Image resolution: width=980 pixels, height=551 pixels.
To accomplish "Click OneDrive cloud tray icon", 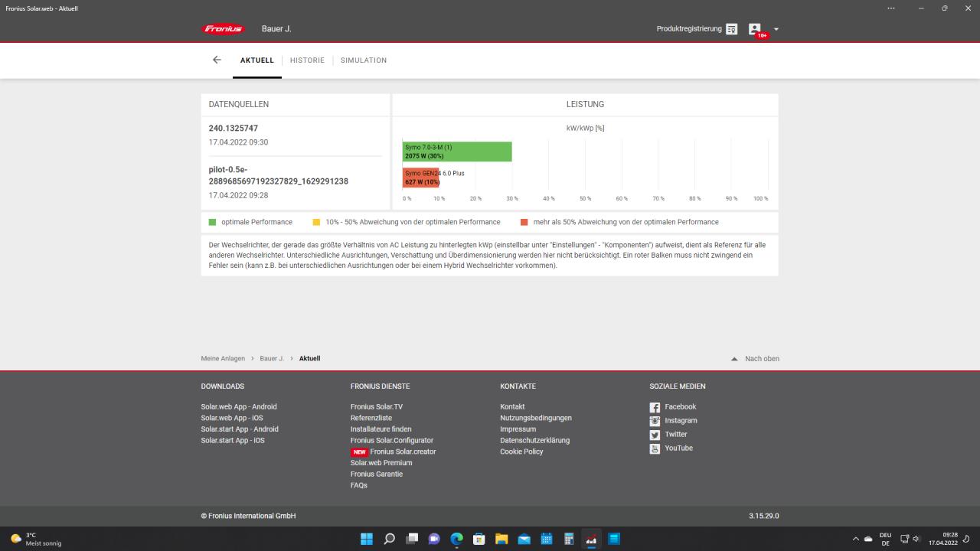I will [868, 540].
